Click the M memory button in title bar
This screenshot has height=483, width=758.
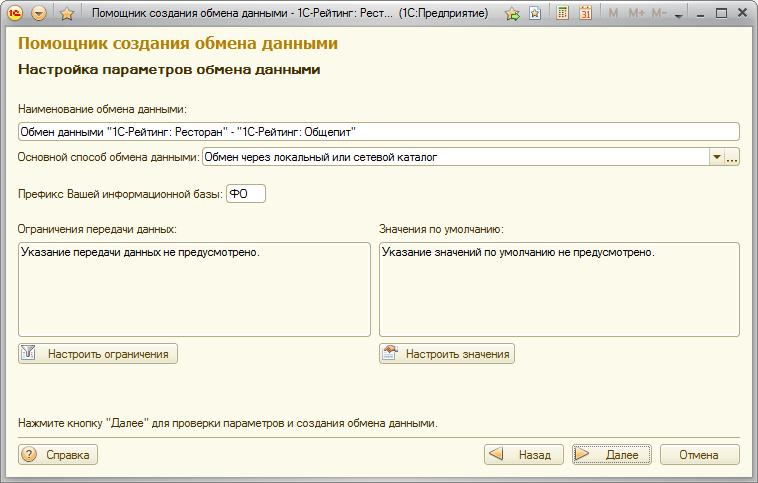pyautogui.click(x=613, y=14)
